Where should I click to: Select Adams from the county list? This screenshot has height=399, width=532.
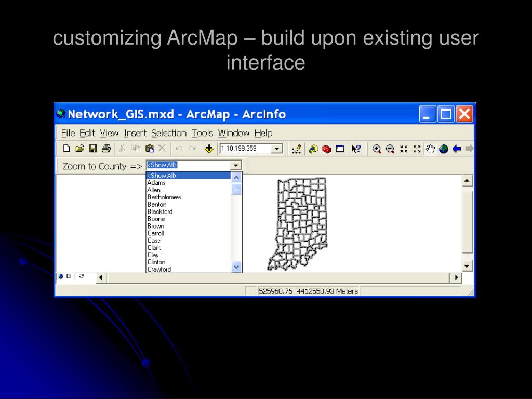pos(188,183)
